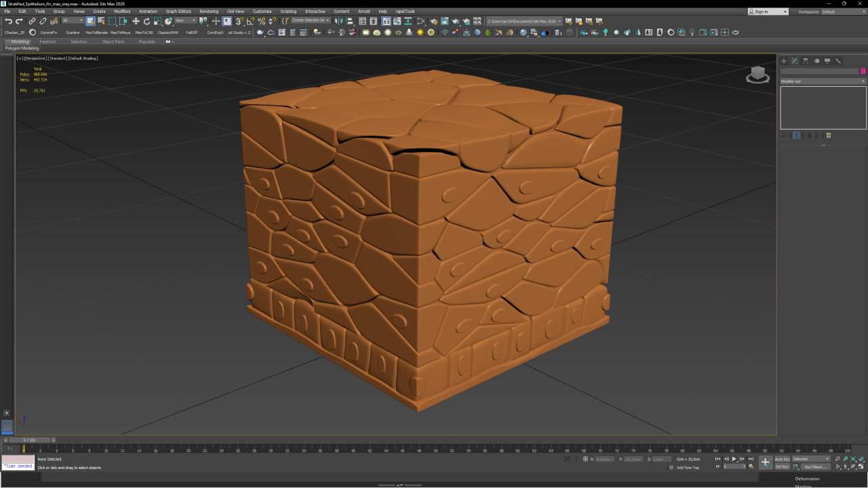Choose the Select and Move tool
868x488 pixels.
136,21
